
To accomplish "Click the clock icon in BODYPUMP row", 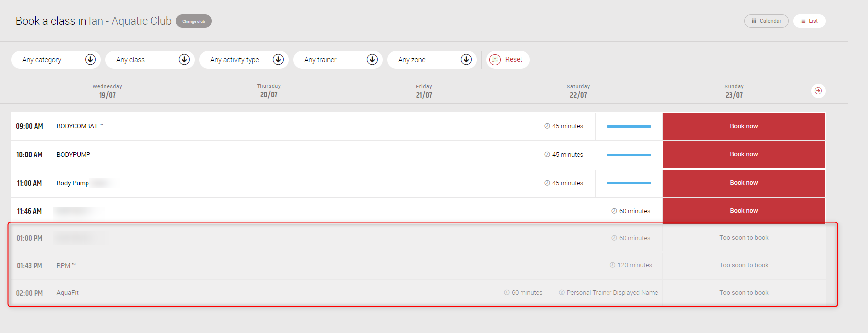I will pos(547,155).
